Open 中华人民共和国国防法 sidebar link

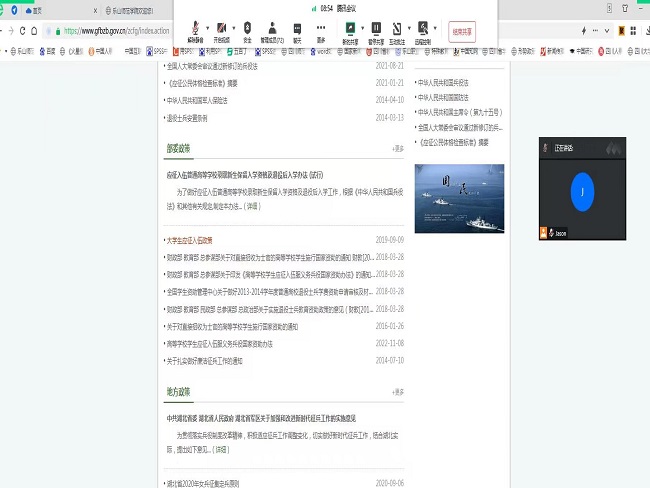point(443,98)
